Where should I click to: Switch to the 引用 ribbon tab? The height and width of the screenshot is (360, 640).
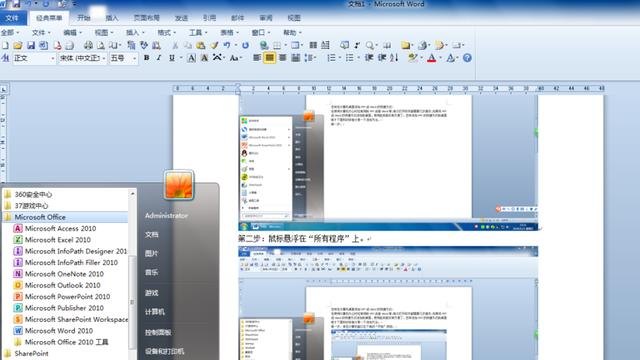click(x=209, y=18)
